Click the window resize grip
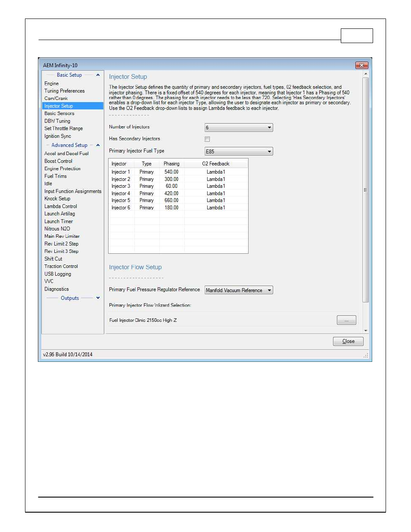This screenshot has height=532, width=411. tap(366, 355)
